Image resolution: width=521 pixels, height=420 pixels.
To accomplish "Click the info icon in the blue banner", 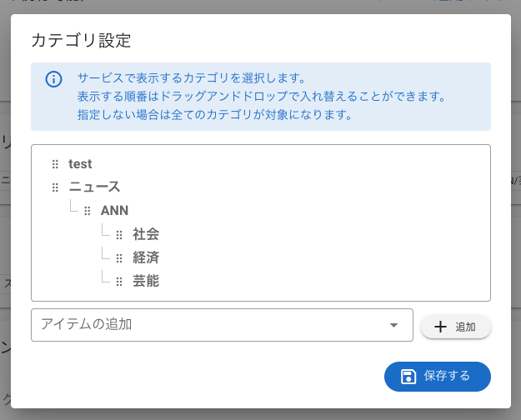I will 53,79.
